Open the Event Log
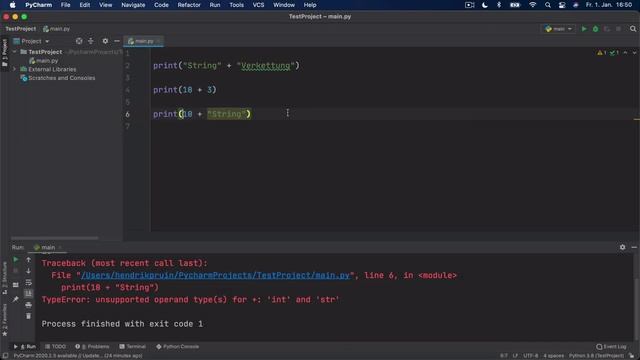The width and height of the screenshot is (640, 360). (611, 347)
